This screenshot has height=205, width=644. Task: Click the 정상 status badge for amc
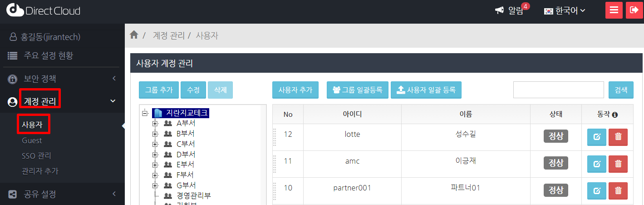(556, 163)
